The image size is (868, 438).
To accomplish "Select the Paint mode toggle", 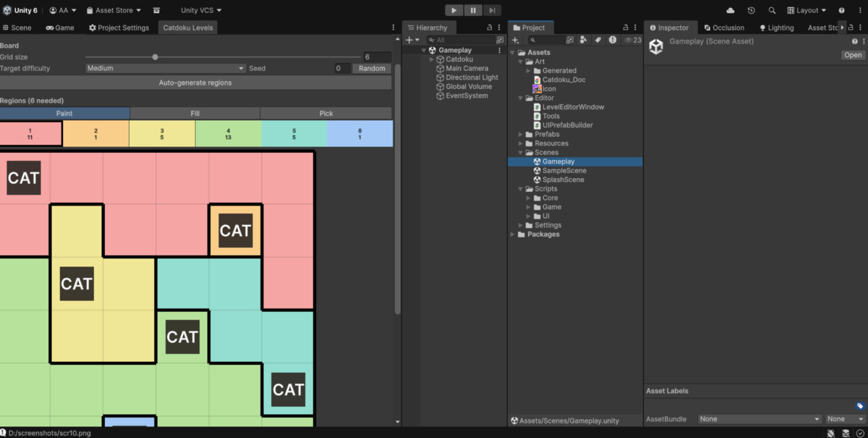I will click(x=64, y=113).
